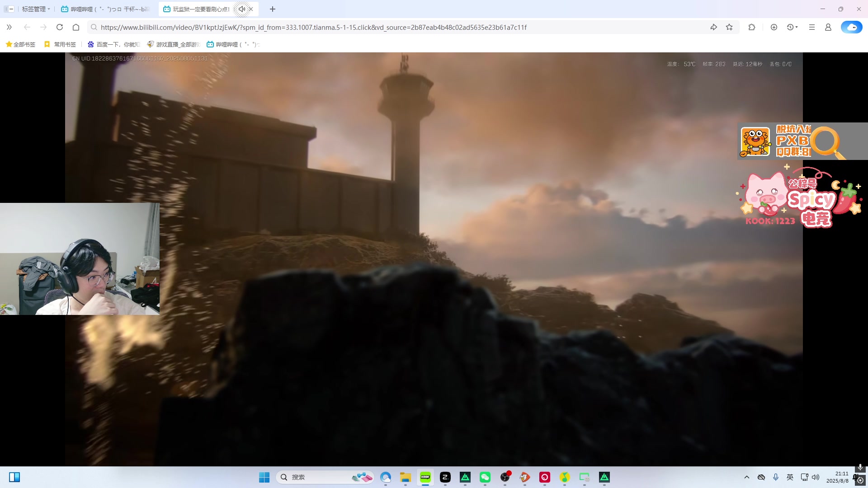Mute the playing tab audio icon
The height and width of the screenshot is (488, 868).
click(242, 9)
